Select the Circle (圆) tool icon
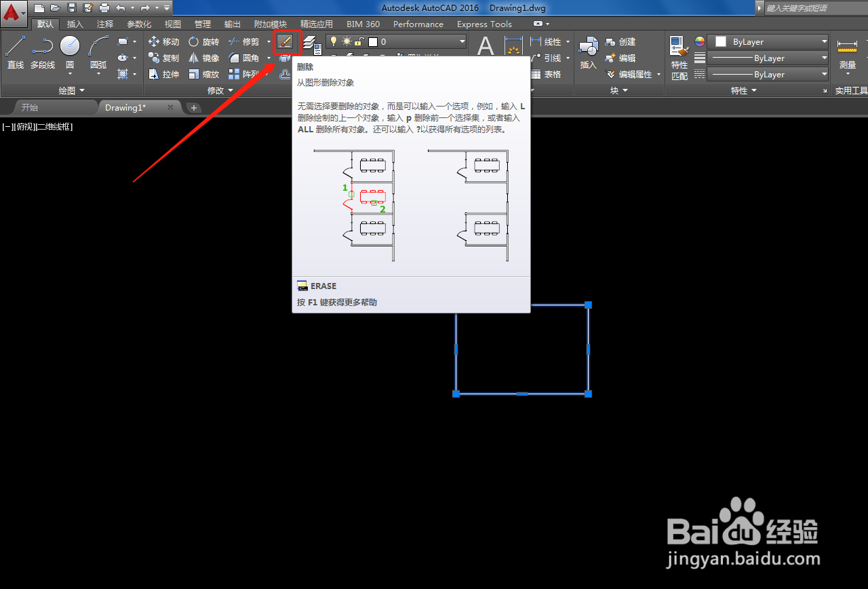The width and height of the screenshot is (868, 589). 70,46
